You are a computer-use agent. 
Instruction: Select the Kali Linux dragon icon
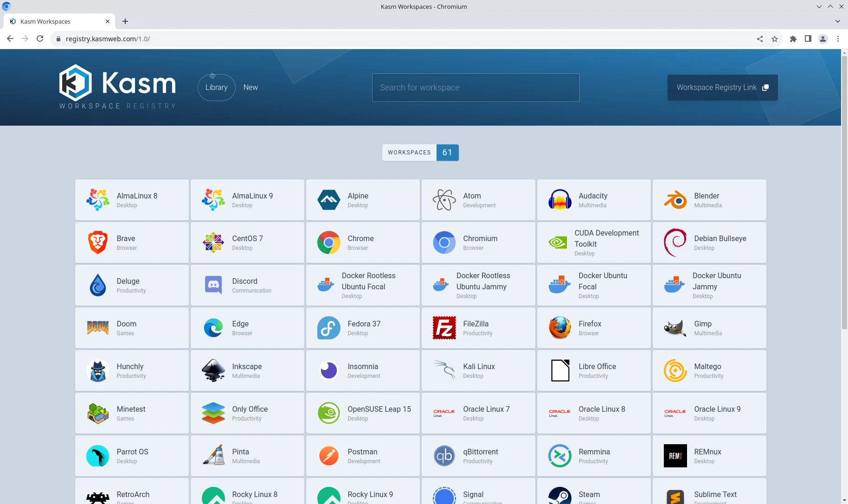(x=444, y=370)
